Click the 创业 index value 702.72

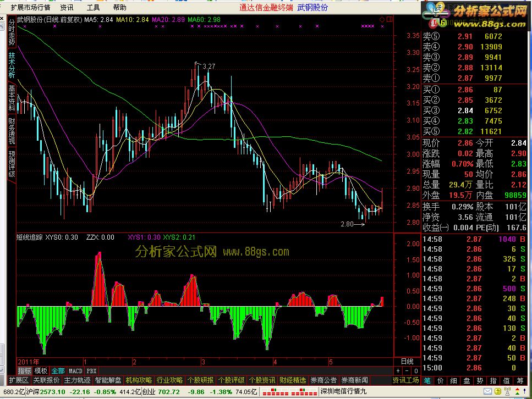pos(169,392)
